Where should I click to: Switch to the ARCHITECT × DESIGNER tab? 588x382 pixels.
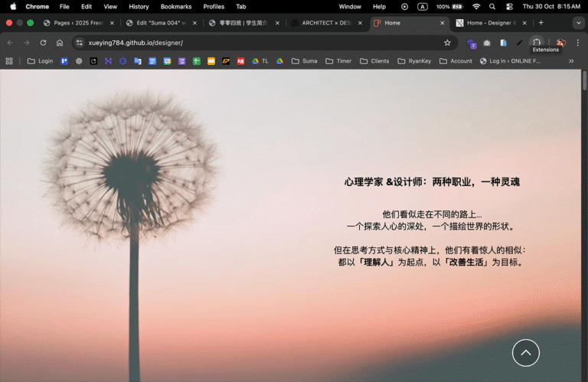click(x=328, y=23)
